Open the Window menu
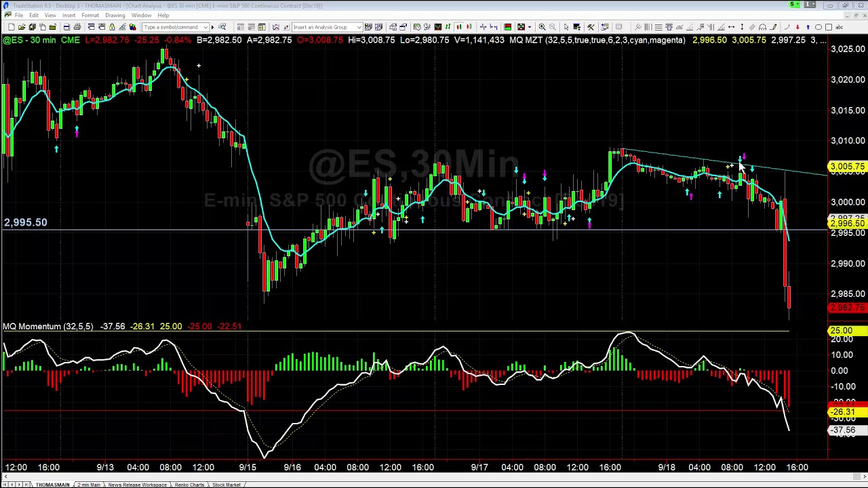 tap(141, 15)
